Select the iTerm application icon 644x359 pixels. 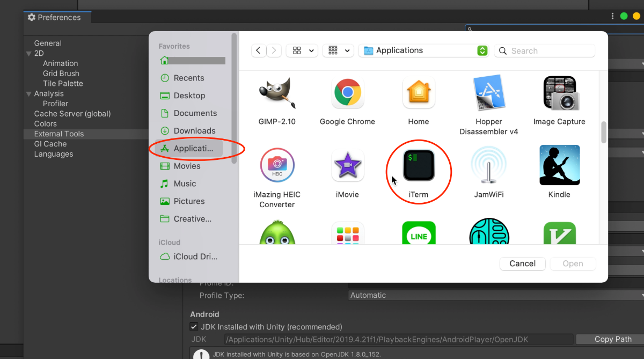[419, 165]
